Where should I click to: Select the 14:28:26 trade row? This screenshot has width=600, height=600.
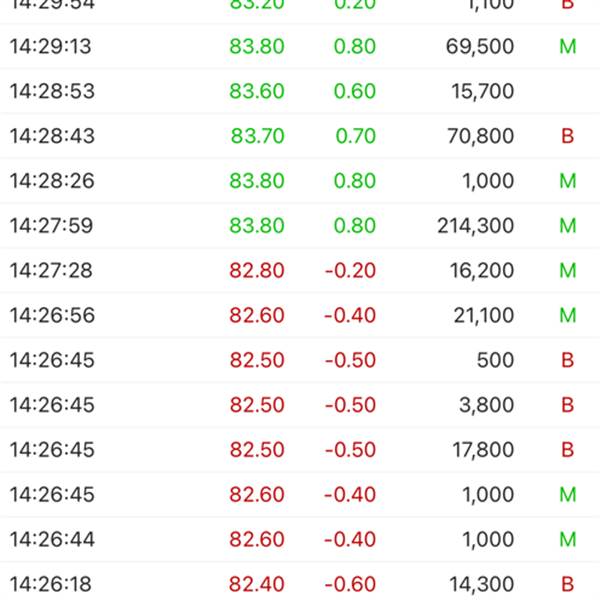[x=300, y=181]
